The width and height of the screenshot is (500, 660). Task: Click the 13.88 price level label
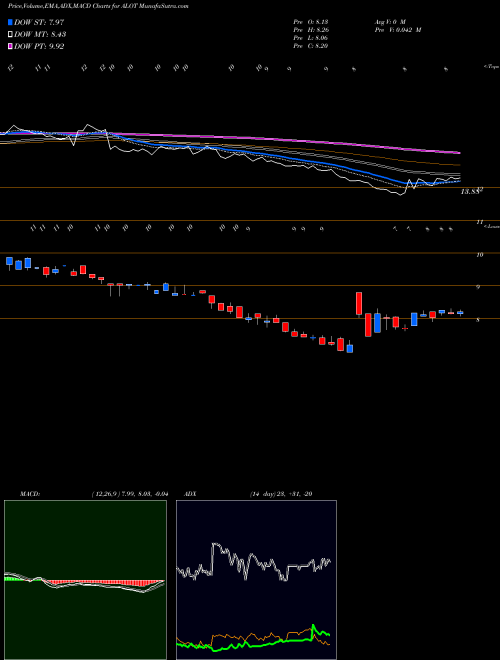click(471, 192)
